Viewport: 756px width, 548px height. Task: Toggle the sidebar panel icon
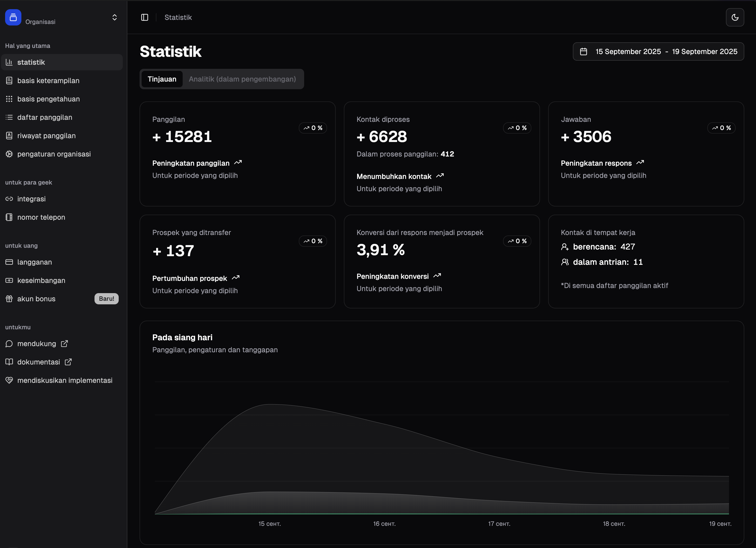click(144, 17)
